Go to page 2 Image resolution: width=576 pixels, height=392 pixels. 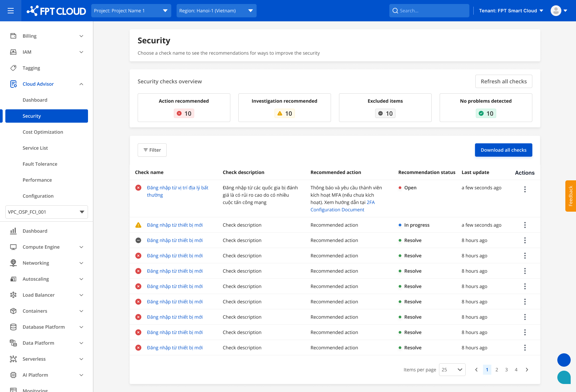[497, 370]
